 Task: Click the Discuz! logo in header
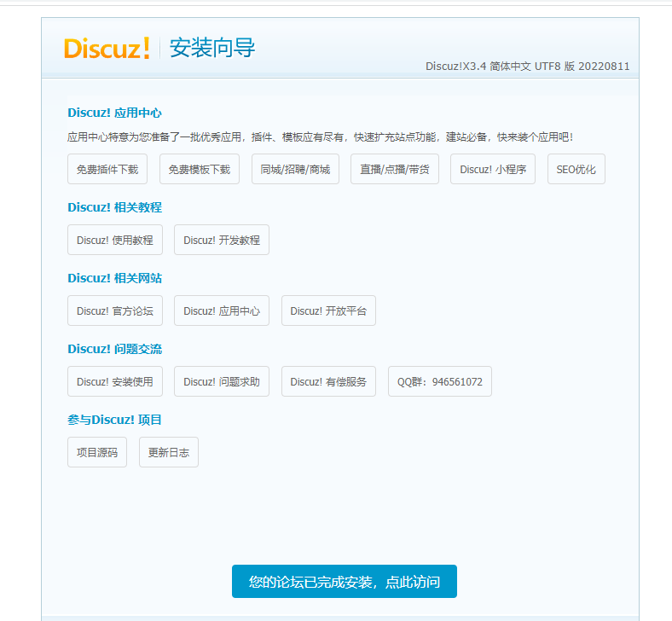(x=107, y=48)
